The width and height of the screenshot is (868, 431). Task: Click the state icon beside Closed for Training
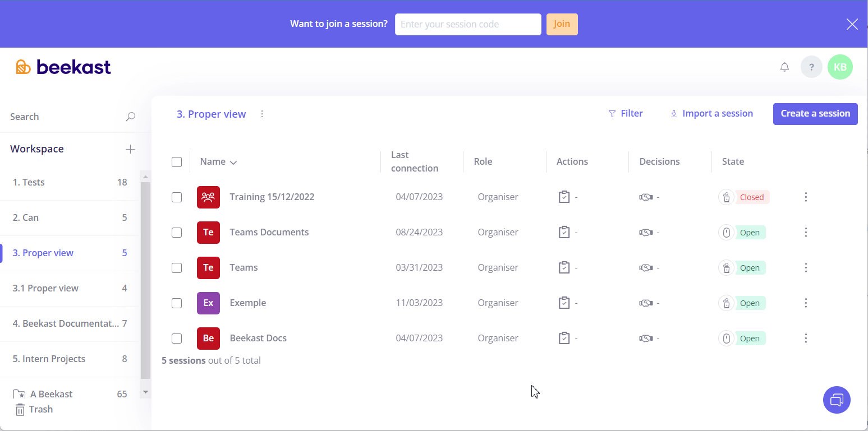(727, 197)
